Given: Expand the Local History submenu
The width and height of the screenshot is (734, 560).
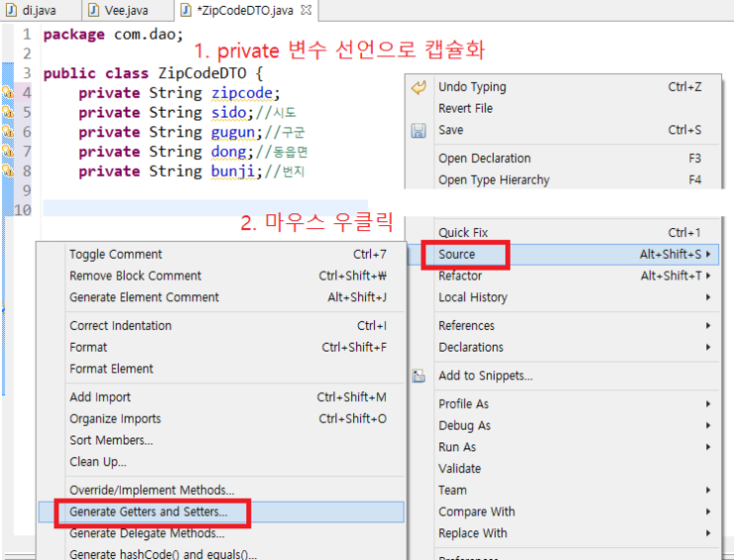Looking at the screenshot, I should [x=708, y=297].
